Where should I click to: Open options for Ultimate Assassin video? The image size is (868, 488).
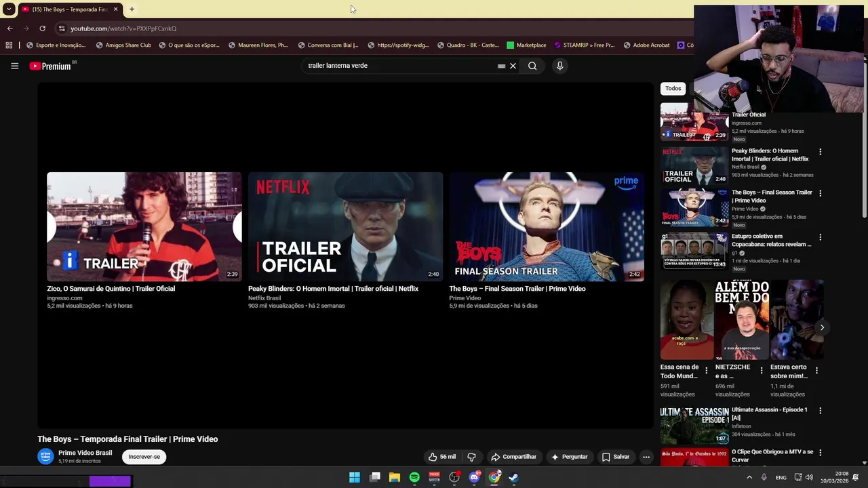pyautogui.click(x=820, y=411)
